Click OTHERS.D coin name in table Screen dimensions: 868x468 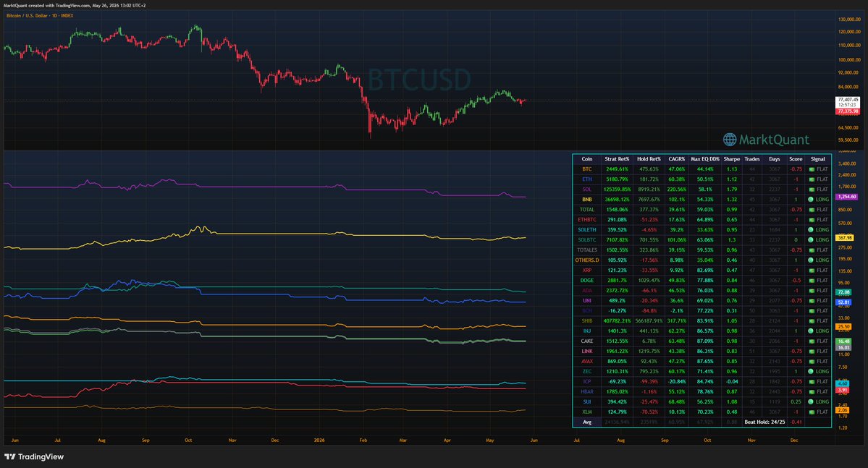pyautogui.click(x=587, y=260)
